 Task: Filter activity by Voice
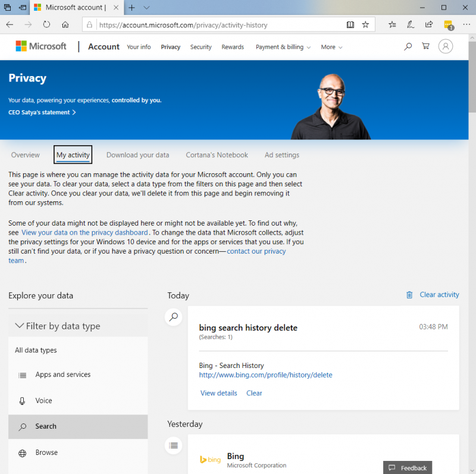[x=78, y=401]
